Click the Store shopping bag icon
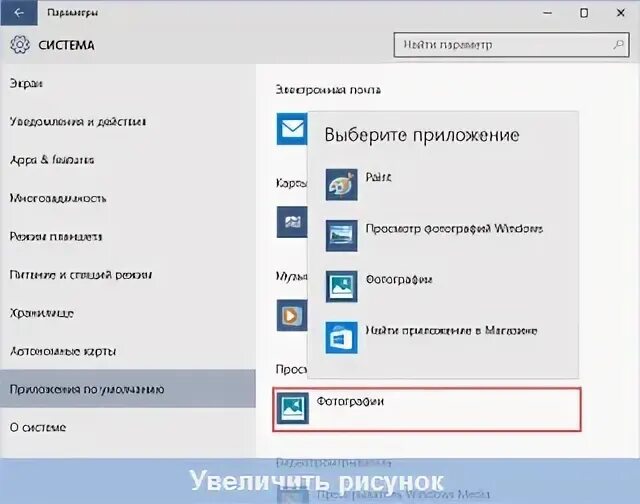640x504 pixels. [341, 337]
